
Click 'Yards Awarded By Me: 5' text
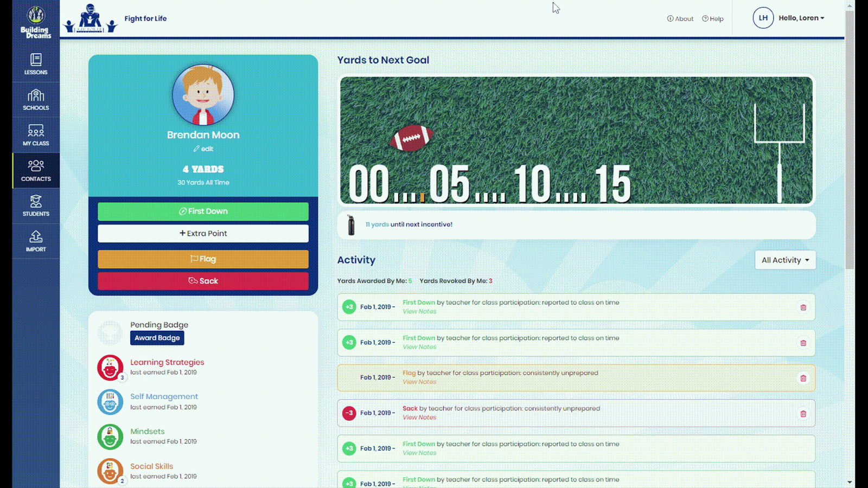[374, 281]
